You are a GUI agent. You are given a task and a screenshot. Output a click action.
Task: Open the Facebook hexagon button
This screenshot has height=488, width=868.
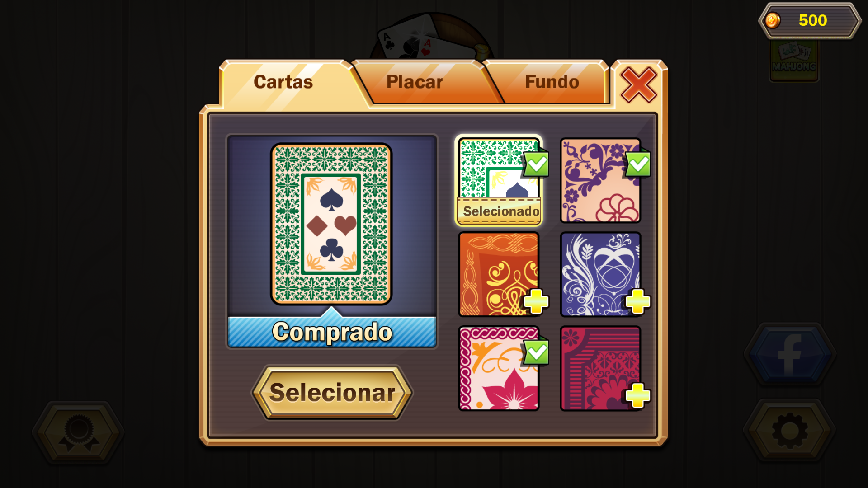[x=790, y=355]
